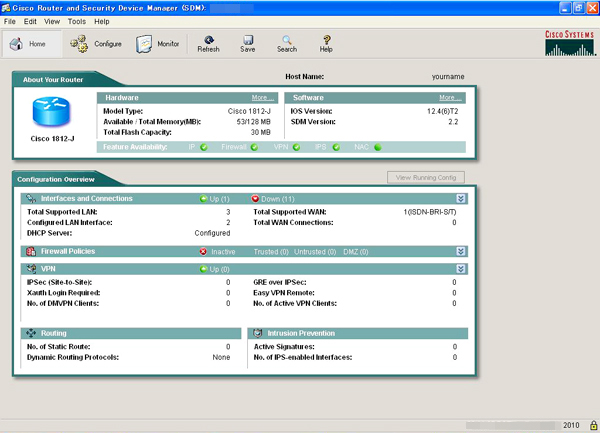This screenshot has width=600, height=433.
Task: Click the green Up (1) interfaces indicator
Action: pos(215,199)
